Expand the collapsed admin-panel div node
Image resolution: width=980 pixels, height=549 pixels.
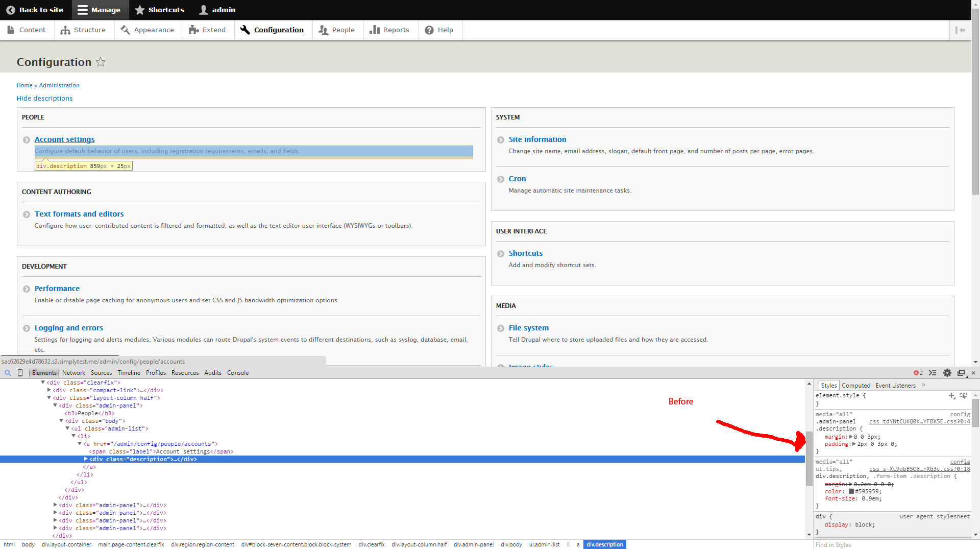click(x=55, y=505)
